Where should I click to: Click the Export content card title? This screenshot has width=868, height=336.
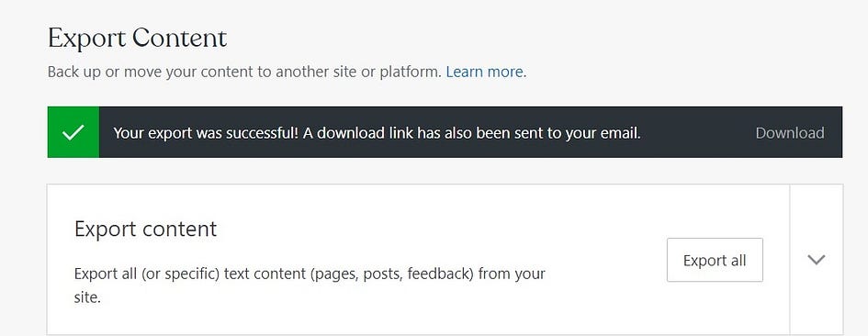click(x=146, y=230)
